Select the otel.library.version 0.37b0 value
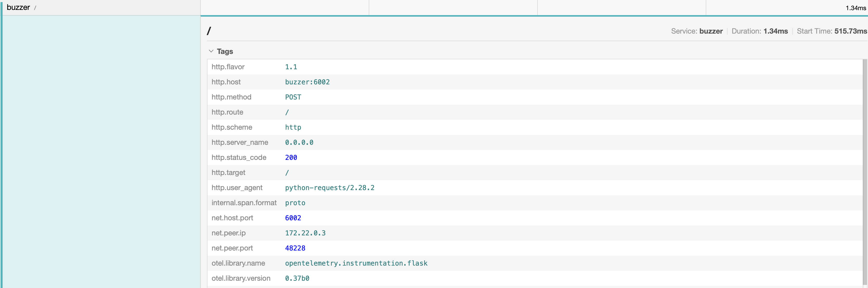This screenshot has height=288, width=868. (x=297, y=278)
